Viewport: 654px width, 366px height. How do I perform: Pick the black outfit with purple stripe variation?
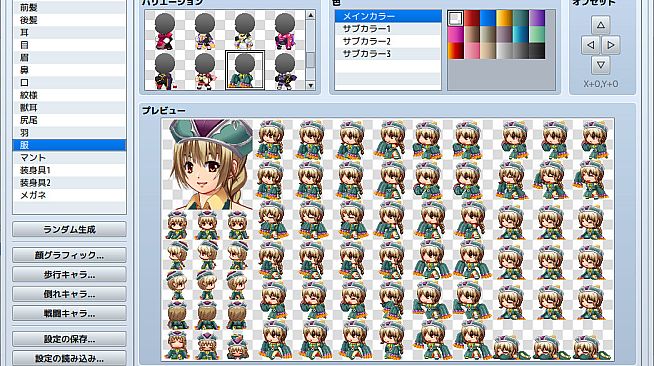pyautogui.click(x=165, y=70)
